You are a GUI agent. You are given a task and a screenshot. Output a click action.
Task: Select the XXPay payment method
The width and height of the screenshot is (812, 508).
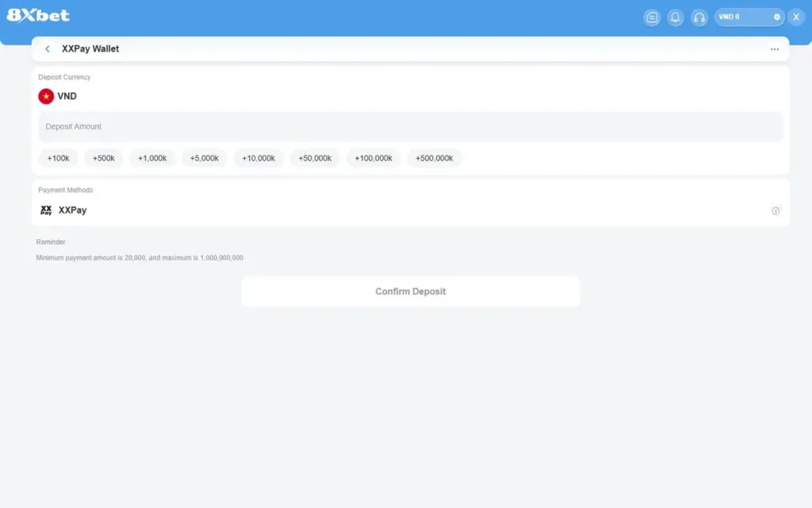(x=410, y=210)
